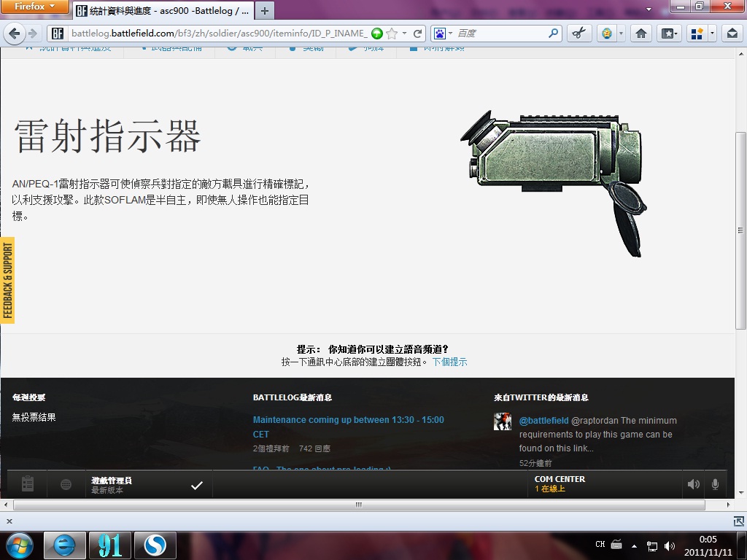747x560 pixels.
Task: Open the Baidu search engine selector
Action: tap(443, 34)
